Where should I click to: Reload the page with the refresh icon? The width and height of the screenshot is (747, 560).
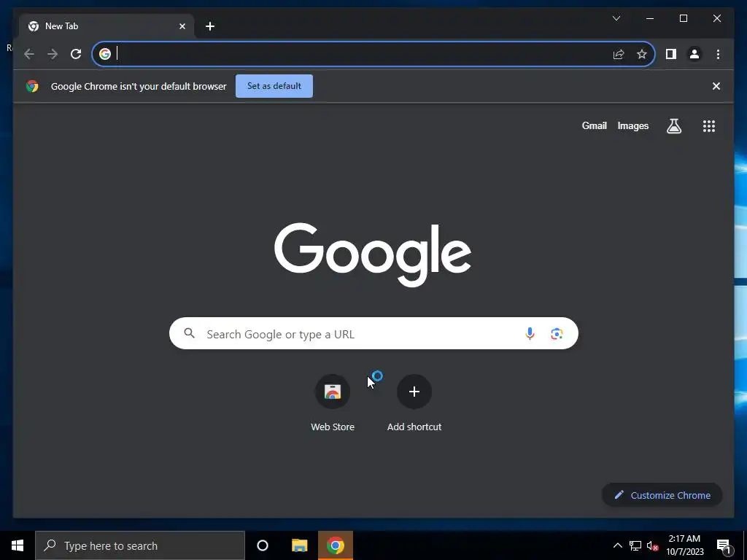[x=76, y=54]
